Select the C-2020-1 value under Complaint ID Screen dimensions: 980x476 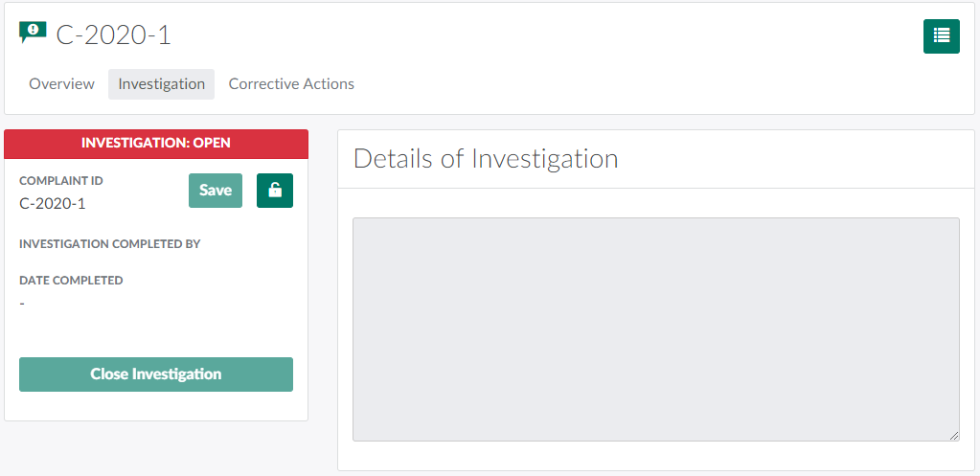point(53,203)
